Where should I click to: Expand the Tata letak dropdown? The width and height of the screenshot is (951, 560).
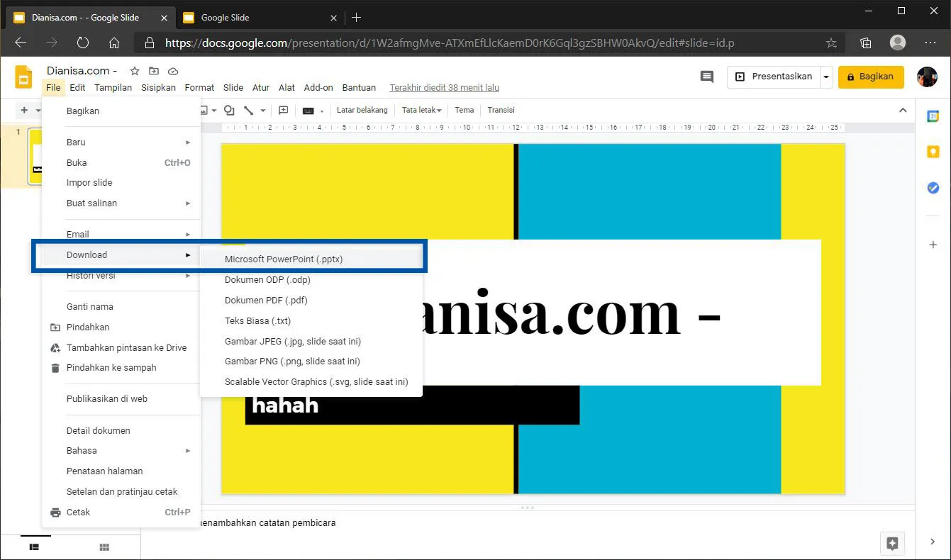pos(421,110)
